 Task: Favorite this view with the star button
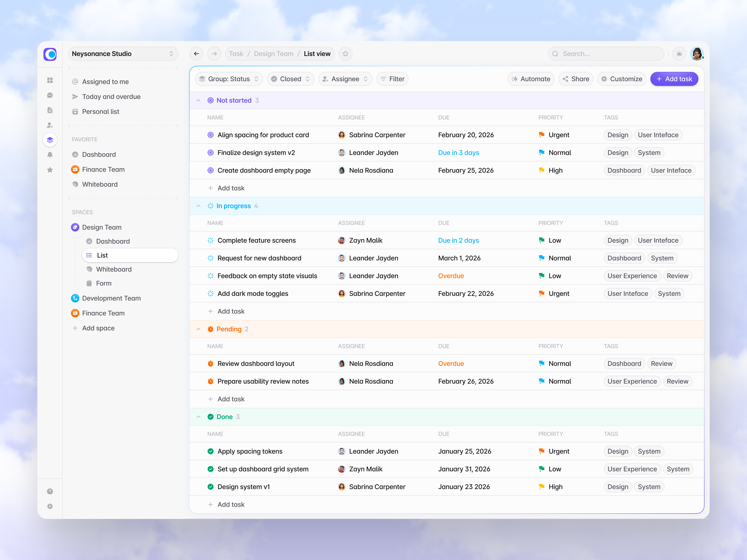345,54
